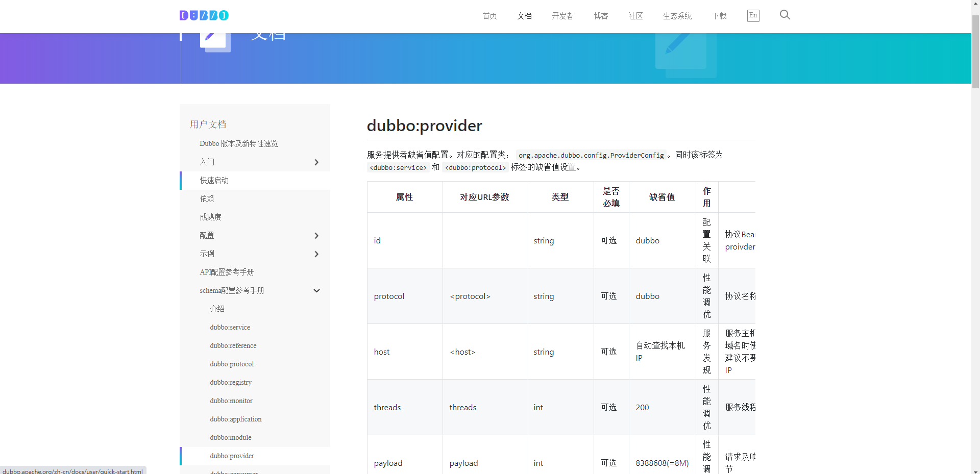Image resolution: width=980 pixels, height=474 pixels.
Task: Collapse the schema配置参考手册 section
Action: [x=316, y=291]
